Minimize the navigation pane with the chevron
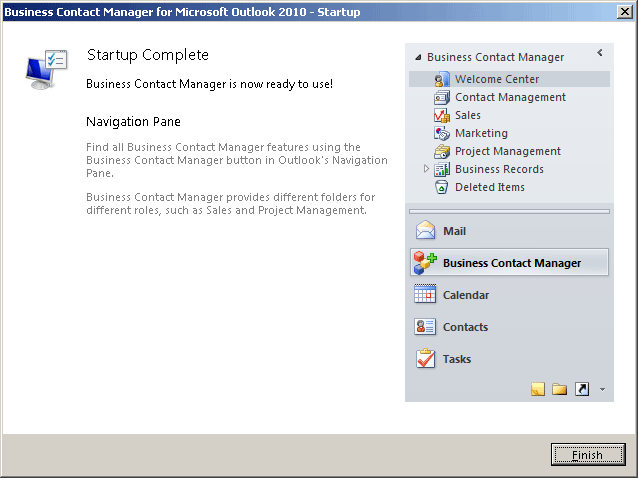 [x=600, y=52]
